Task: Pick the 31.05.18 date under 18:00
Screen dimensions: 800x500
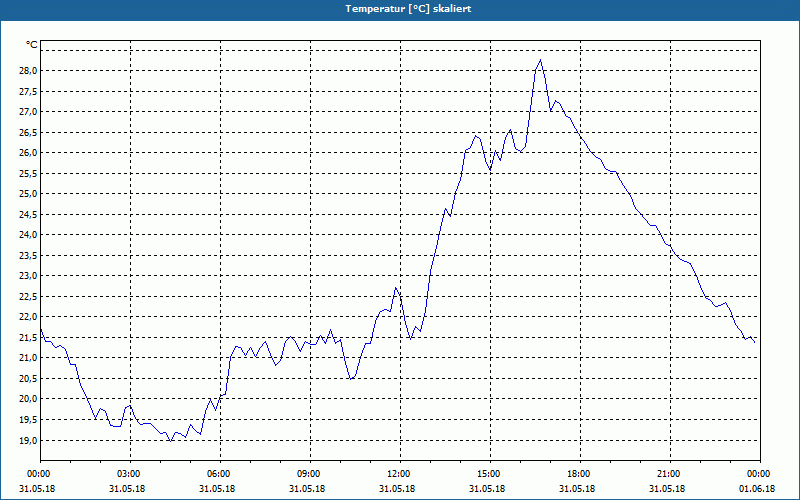Action: (x=577, y=488)
